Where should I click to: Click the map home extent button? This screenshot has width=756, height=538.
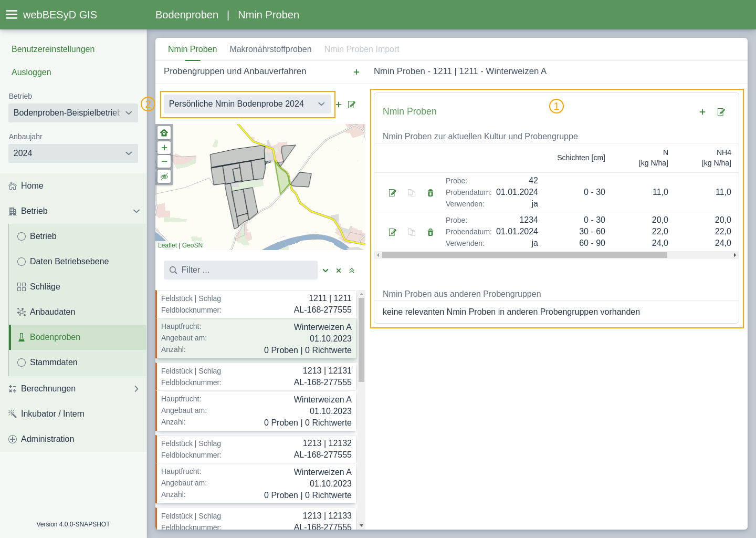click(164, 132)
